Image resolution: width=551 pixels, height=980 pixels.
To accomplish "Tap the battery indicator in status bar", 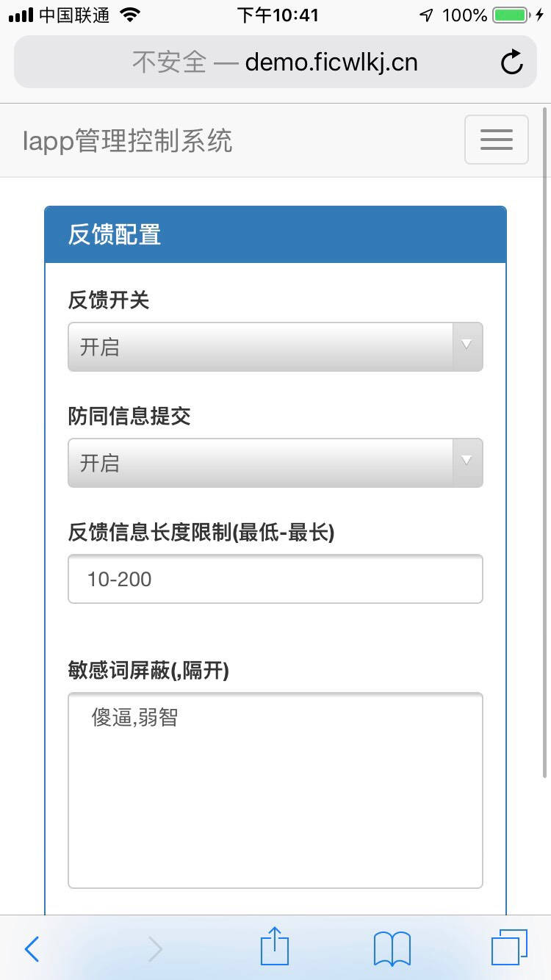I will click(x=510, y=15).
